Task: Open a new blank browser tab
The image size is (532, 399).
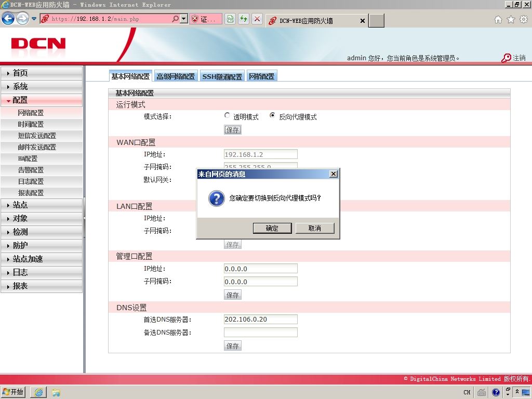Action: 377,21
